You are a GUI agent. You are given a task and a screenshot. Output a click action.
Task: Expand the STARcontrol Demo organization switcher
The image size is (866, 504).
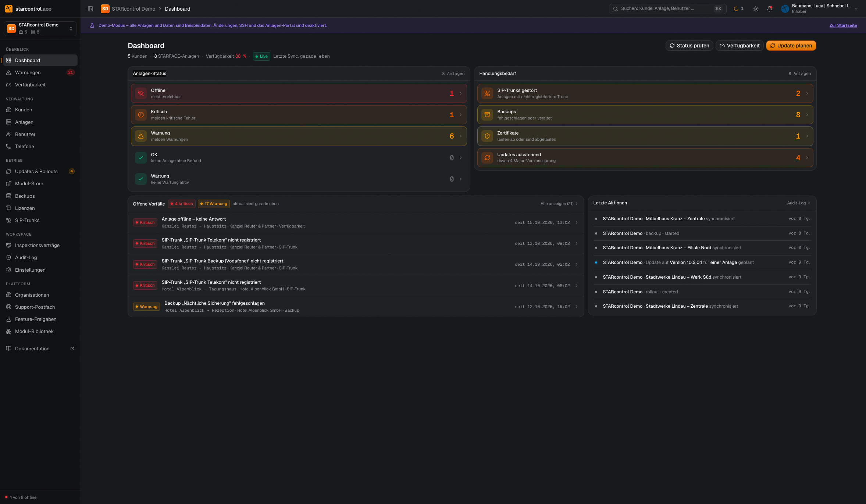tap(40, 28)
